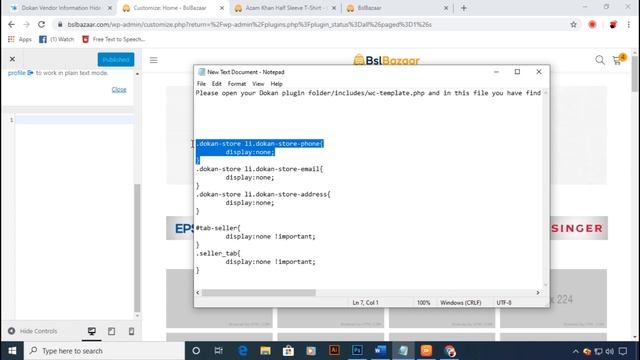Click the '#tab-seller{' line in Notepad
The image size is (640, 360).
point(218,228)
